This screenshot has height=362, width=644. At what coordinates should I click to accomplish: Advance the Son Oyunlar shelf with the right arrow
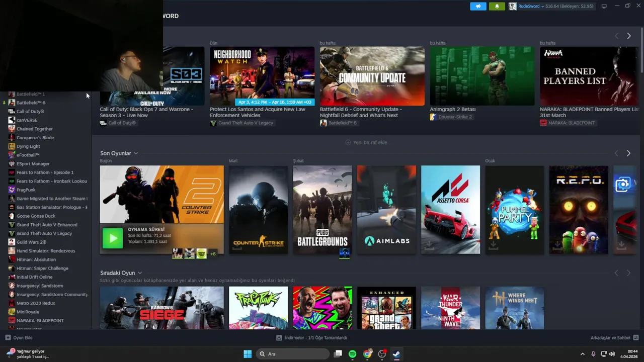coord(628,153)
